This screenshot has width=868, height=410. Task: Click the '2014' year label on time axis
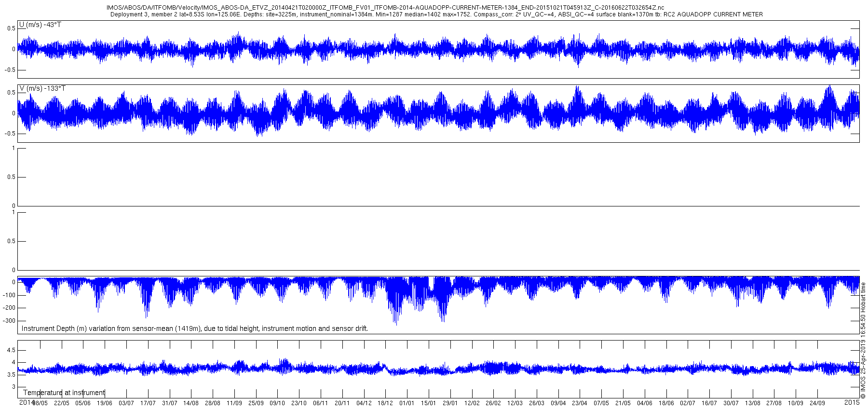pyautogui.click(x=27, y=402)
